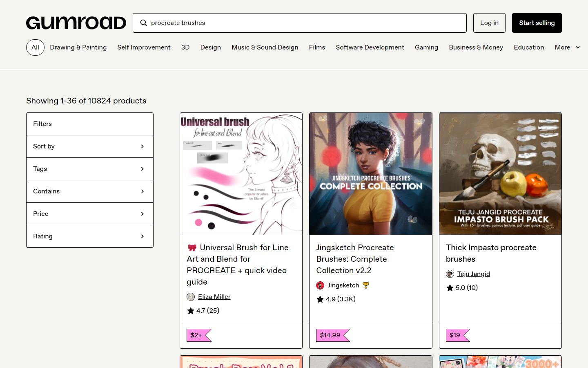Image resolution: width=588 pixels, height=368 pixels.
Task: Click the 'Showing 1-36 of 10824 products' text
Action: click(x=86, y=101)
